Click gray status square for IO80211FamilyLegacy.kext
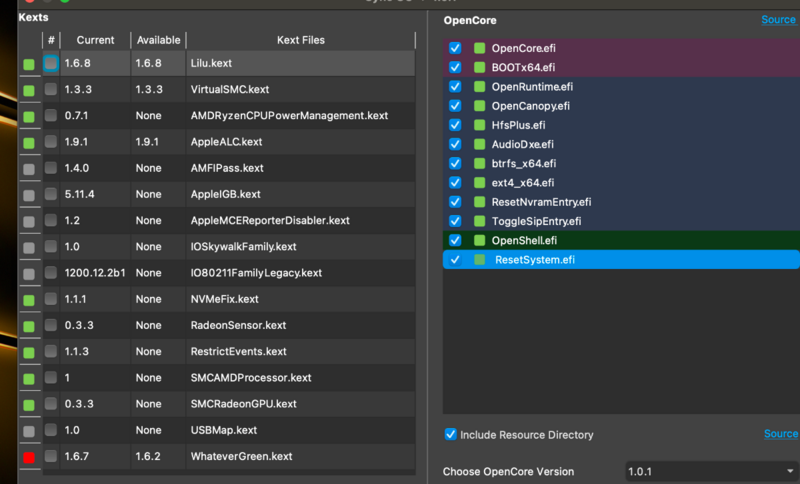 [x=29, y=274]
